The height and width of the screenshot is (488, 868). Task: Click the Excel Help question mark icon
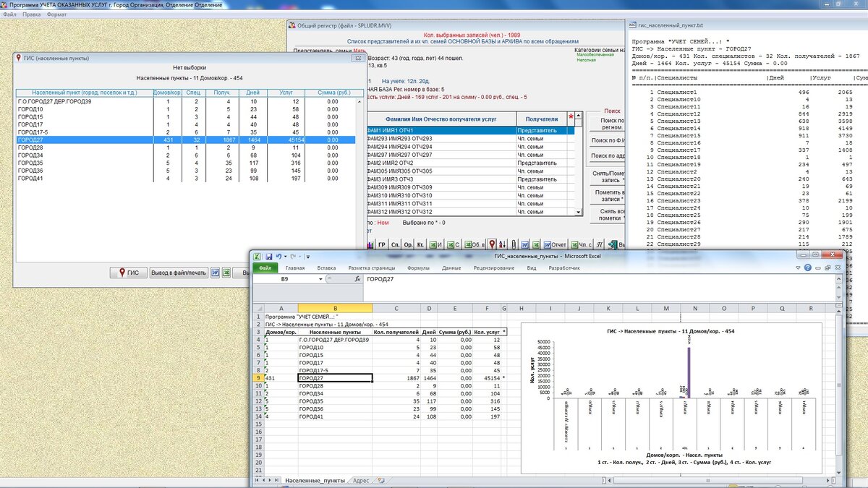(x=808, y=267)
